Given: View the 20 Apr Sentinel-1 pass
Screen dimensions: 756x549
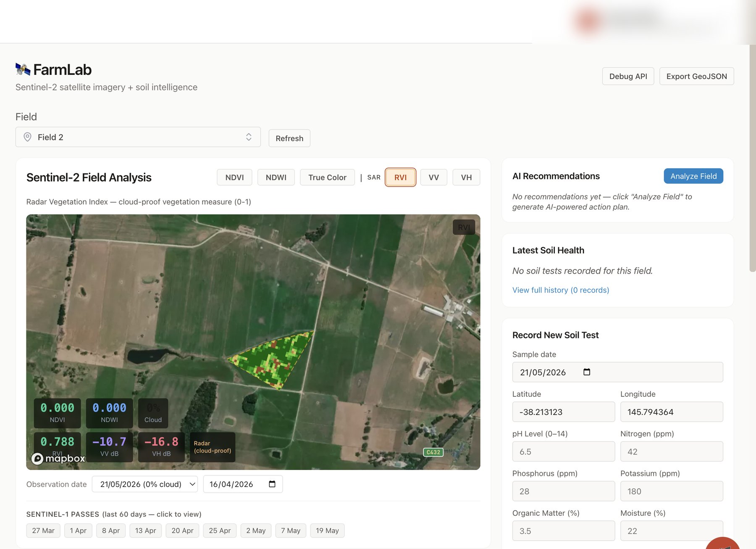Looking at the screenshot, I should coord(182,531).
